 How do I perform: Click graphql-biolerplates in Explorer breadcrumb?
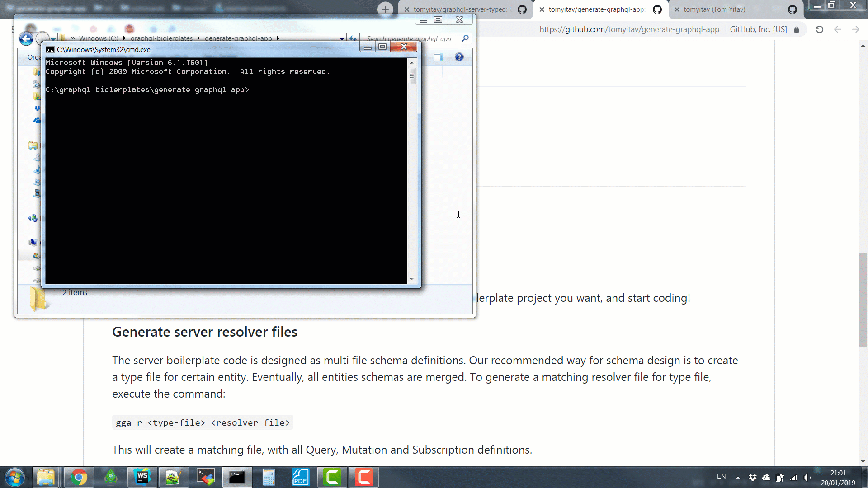click(161, 38)
